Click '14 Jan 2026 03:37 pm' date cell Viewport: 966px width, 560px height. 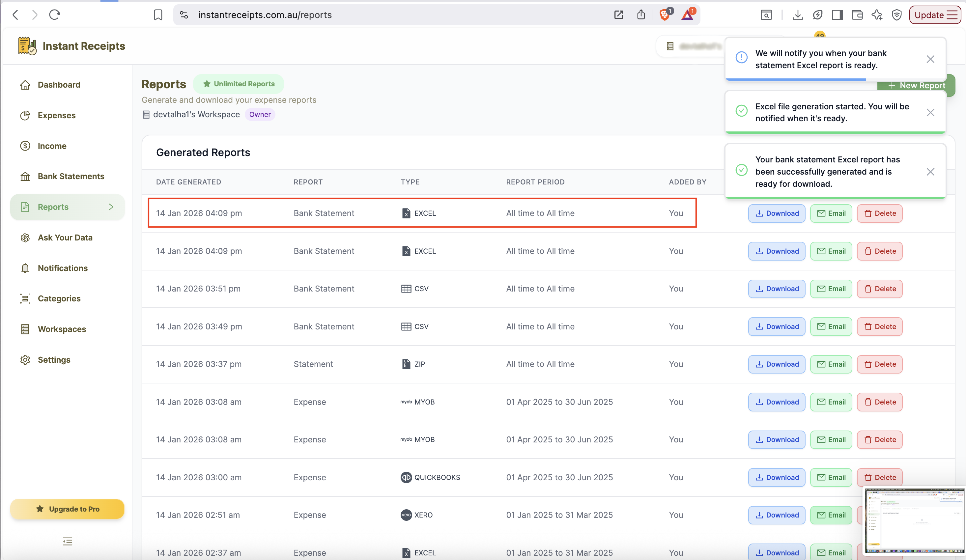pos(199,364)
